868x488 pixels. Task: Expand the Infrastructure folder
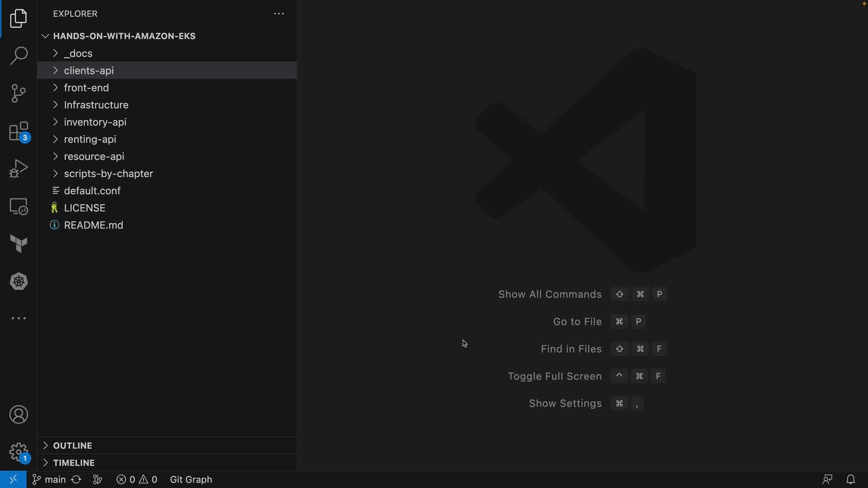(96, 105)
